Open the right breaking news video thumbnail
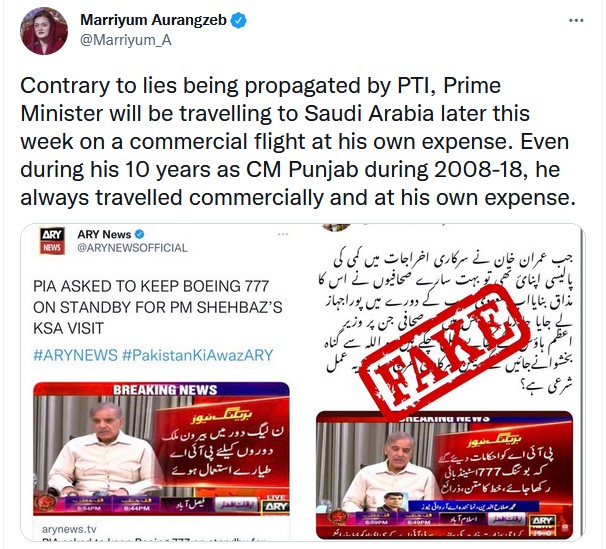Image resolution: width=606 pixels, height=549 pixels. (444, 475)
